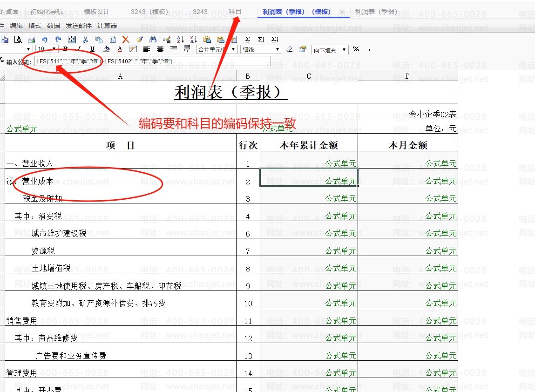Click the format painter brush icon

[140, 40]
